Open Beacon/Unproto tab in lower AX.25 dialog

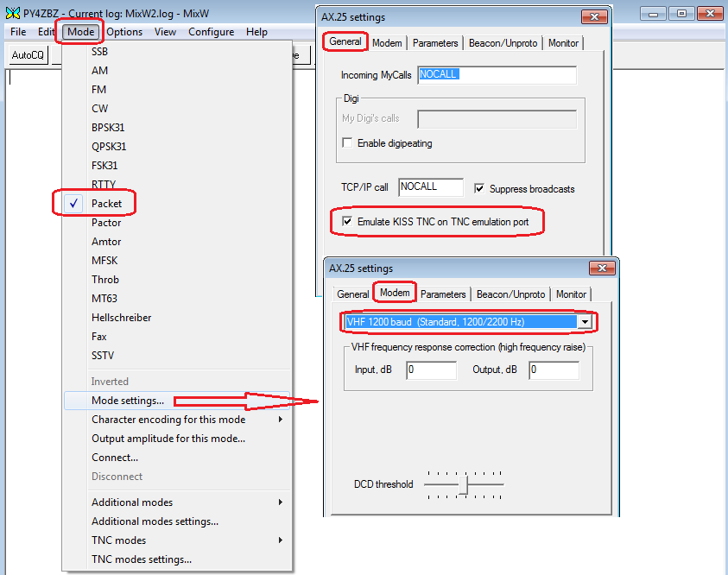tap(510, 294)
